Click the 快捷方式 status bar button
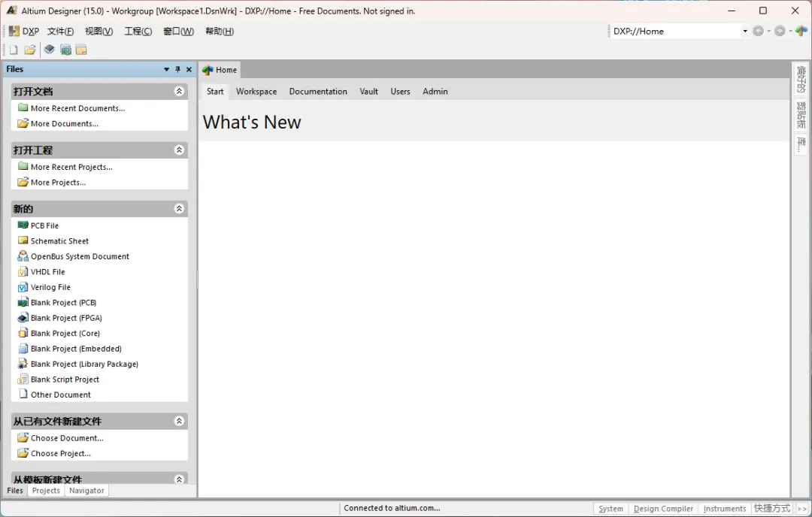The width and height of the screenshot is (812, 517). click(772, 509)
